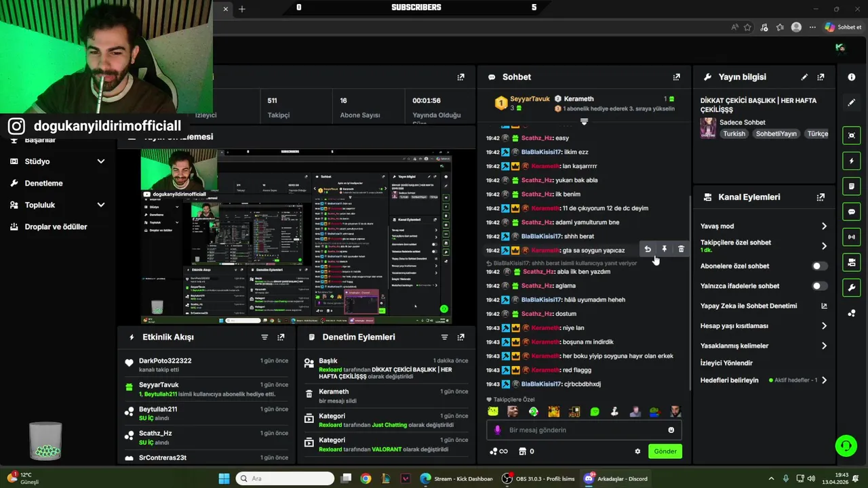Pop out the Kanal Eylemleri panel
Viewport: 868px width, 488px height.
tap(821, 197)
